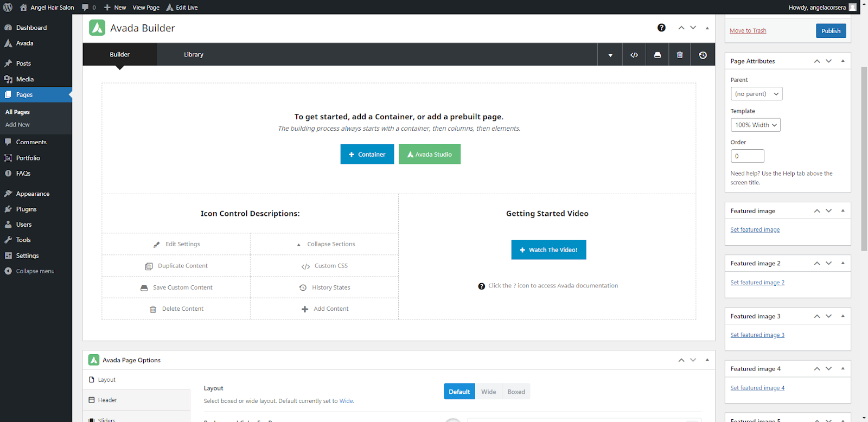Click Edit Live in admin bar

pyautogui.click(x=182, y=8)
